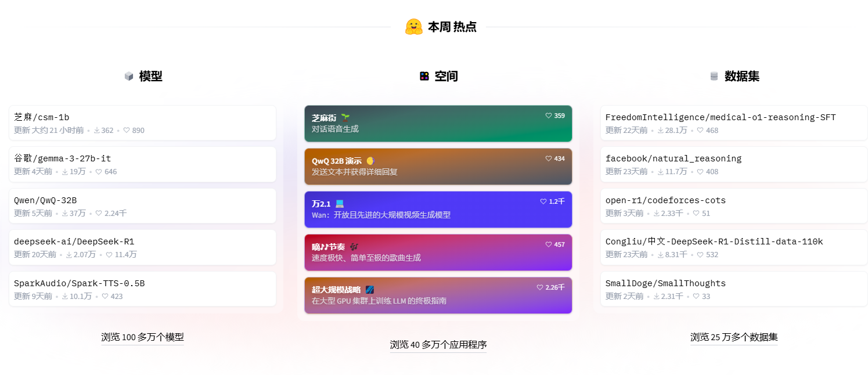The height and width of the screenshot is (375, 868).
Task: Click download icon on codeforces-cots row
Action: click(657, 214)
